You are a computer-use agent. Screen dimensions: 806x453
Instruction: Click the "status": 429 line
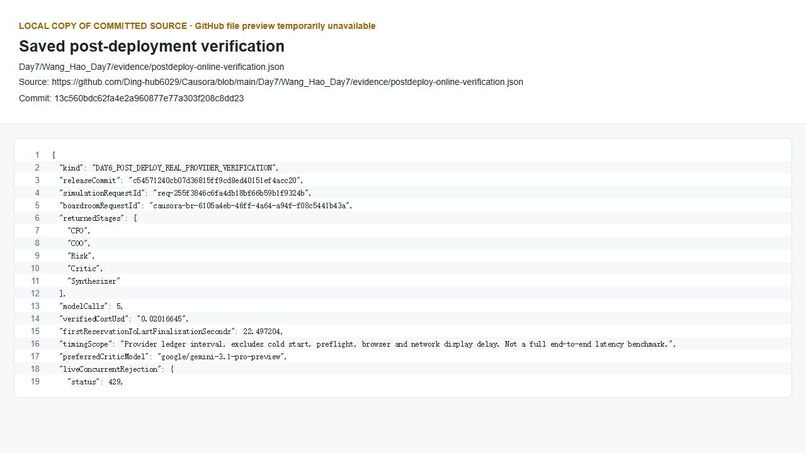pyautogui.click(x=95, y=382)
